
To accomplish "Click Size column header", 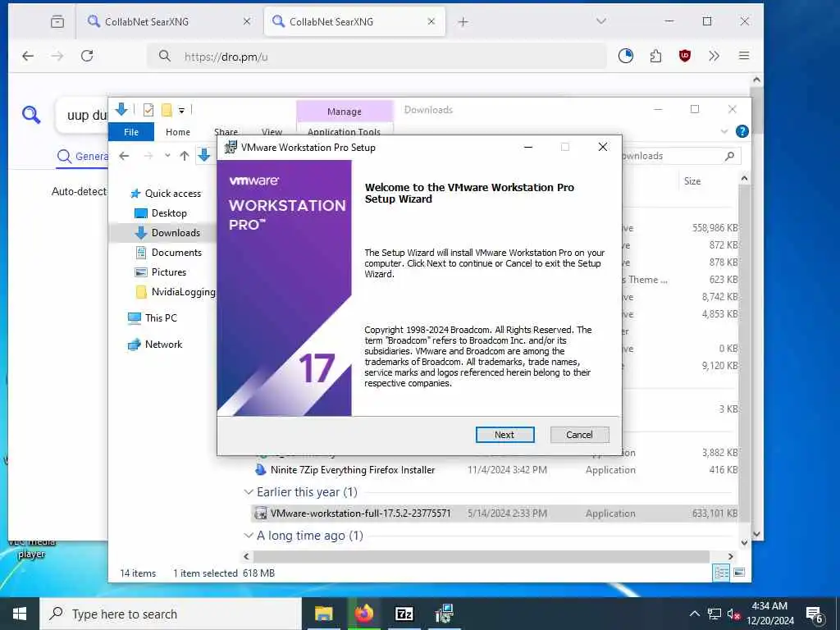I will point(692,181).
